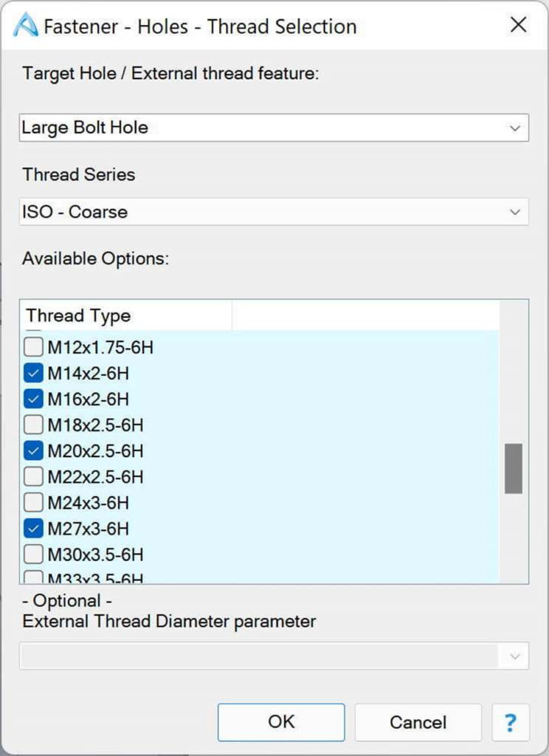Viewport: 549px width, 756px height.
Task: Click the app logo in title bar
Action: [x=26, y=27]
